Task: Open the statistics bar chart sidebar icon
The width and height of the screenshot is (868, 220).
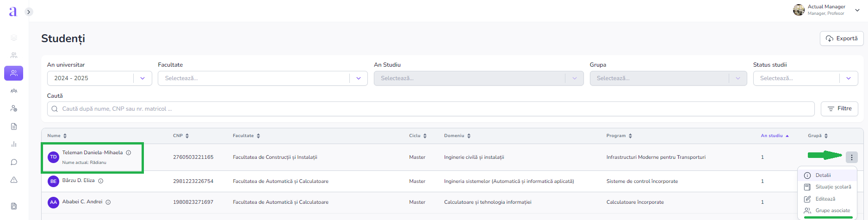Action: pyautogui.click(x=14, y=144)
